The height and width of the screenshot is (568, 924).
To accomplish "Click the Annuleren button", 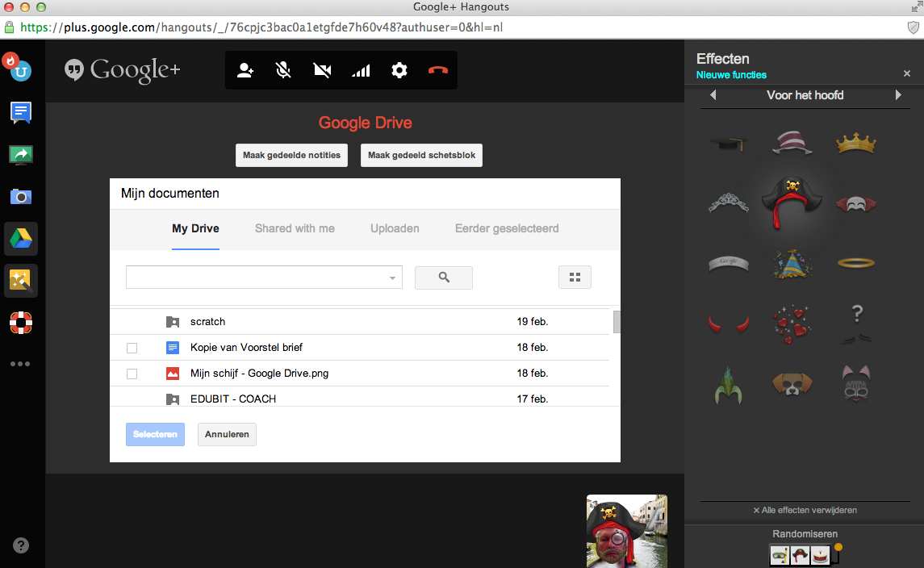I will tap(227, 434).
